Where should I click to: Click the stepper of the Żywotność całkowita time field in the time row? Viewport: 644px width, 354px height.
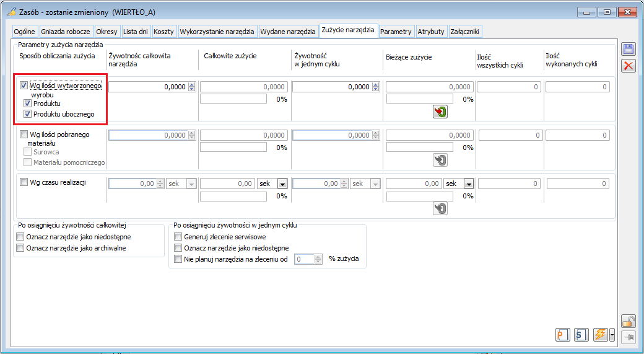[x=160, y=184]
